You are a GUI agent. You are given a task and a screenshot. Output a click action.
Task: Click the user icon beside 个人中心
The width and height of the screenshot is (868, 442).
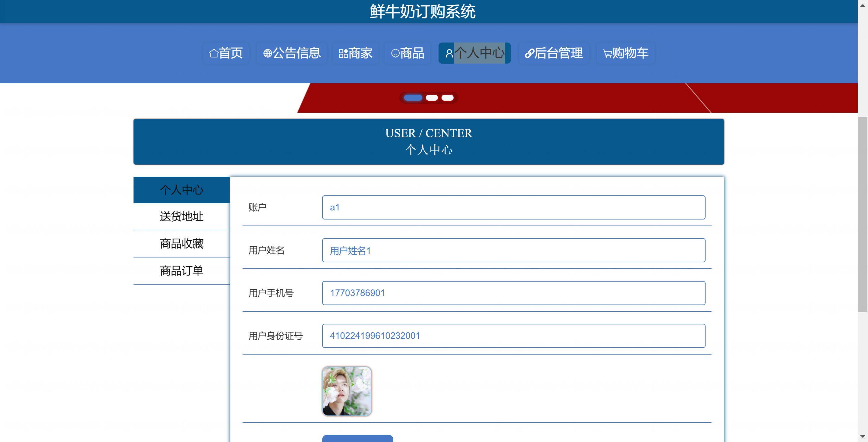(x=449, y=53)
